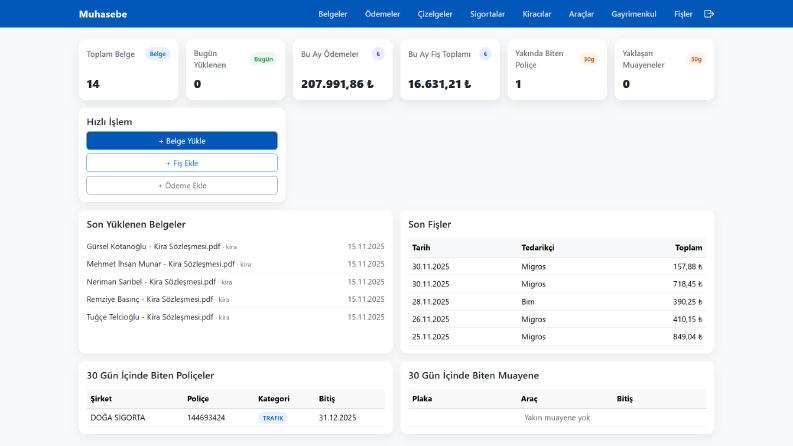Open the Belgeler menu item
The height and width of the screenshot is (446, 793).
(x=333, y=14)
